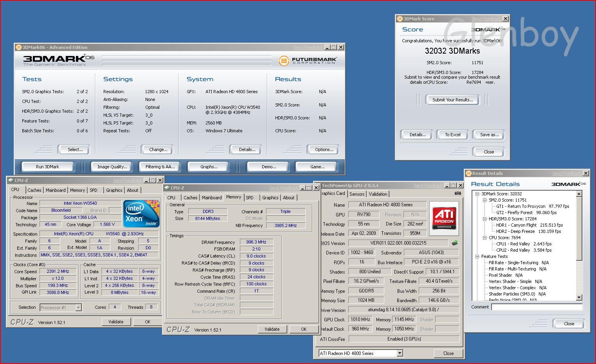Open the ATI Radeon HD 4800 Series dropdown
The width and height of the screenshot is (596, 364).
pyautogui.click(x=400, y=353)
